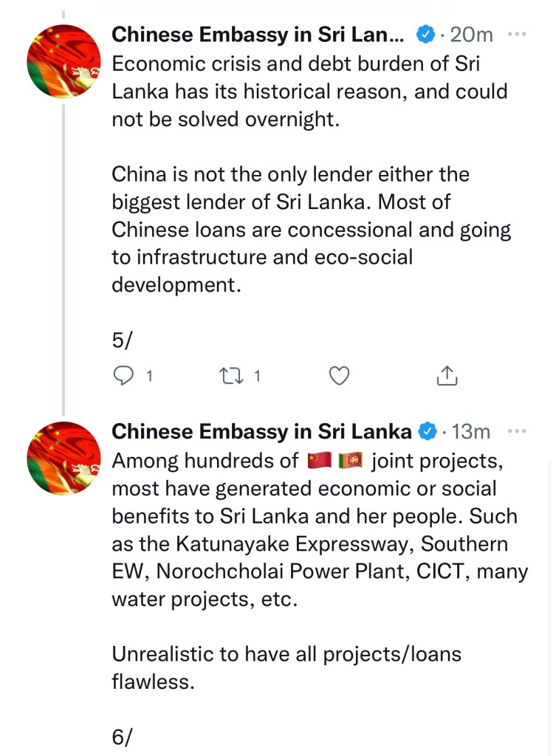Like the tweet about Chinese loans
The width and height of the screenshot is (556, 756).
click(339, 377)
